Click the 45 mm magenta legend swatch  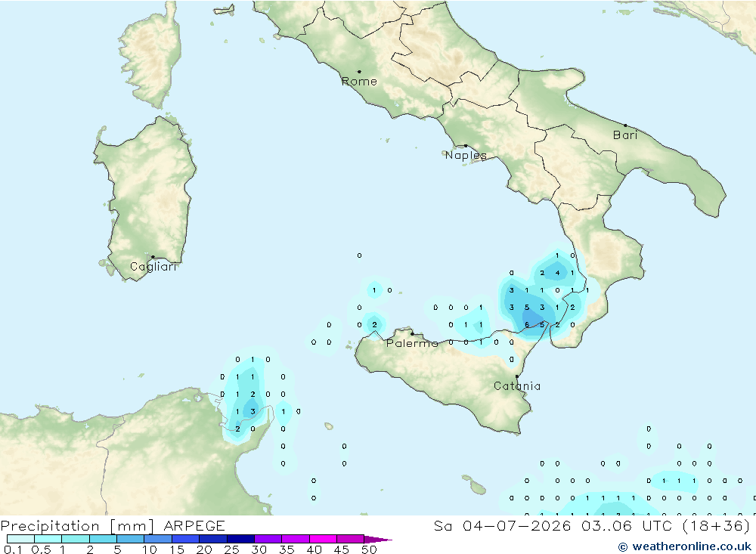point(350,539)
